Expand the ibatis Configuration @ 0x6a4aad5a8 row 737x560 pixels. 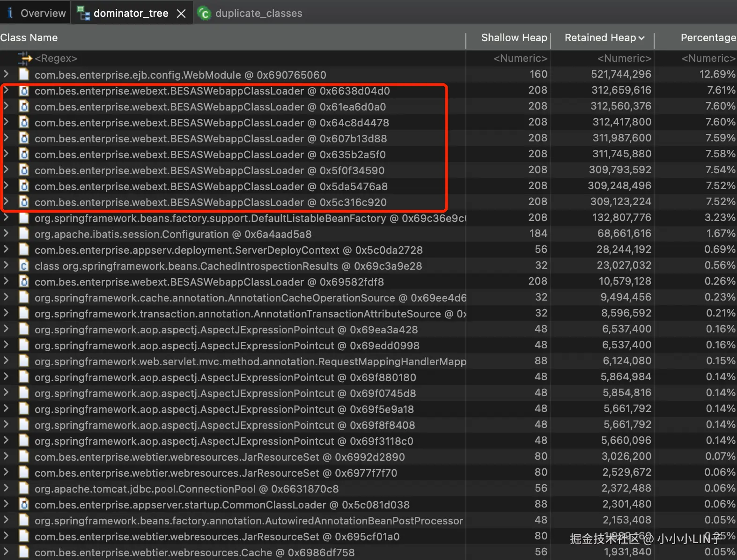tap(6, 233)
